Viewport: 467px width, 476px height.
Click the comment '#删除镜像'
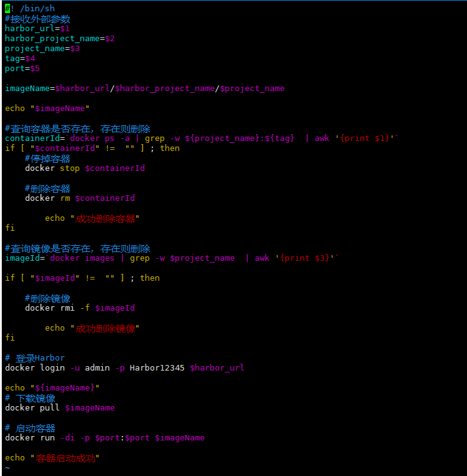pos(47,298)
